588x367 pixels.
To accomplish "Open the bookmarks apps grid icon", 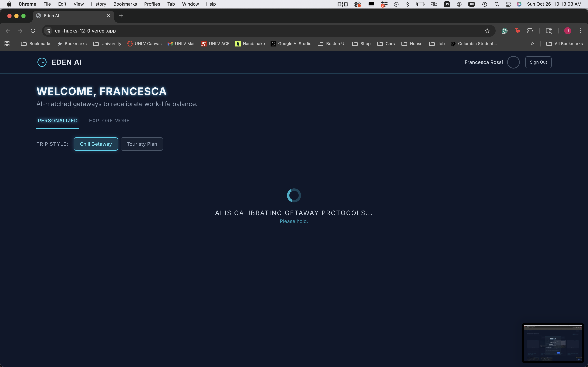I will 7,44.
